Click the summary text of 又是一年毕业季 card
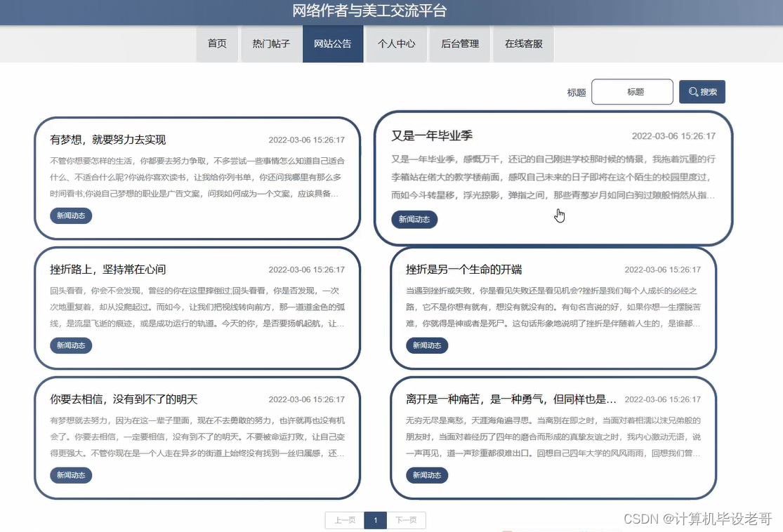 click(553, 177)
